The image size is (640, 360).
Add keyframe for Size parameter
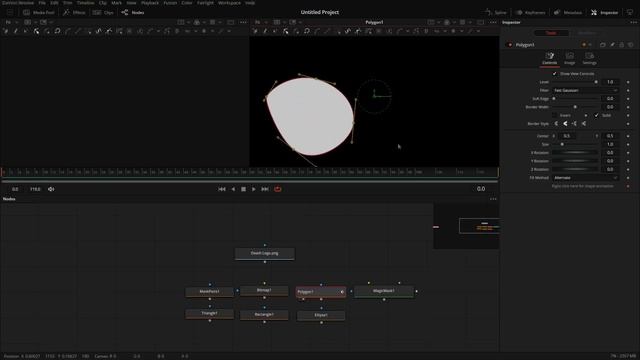pyautogui.click(x=628, y=144)
